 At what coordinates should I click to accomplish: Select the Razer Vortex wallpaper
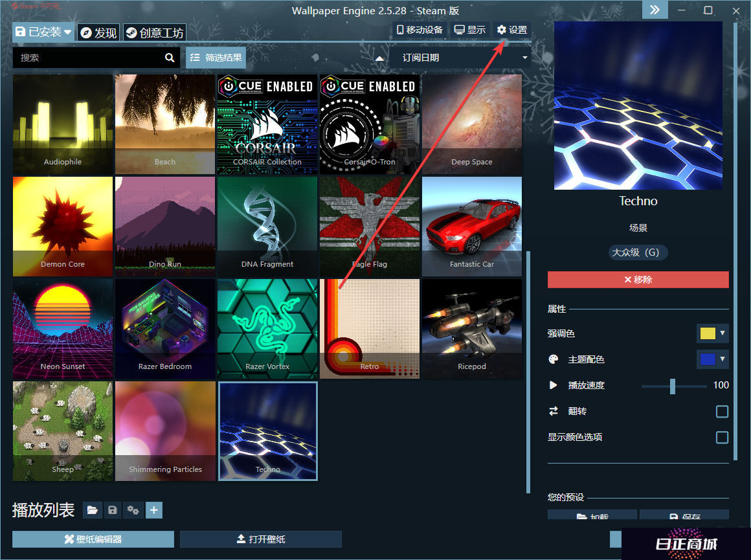point(267,329)
